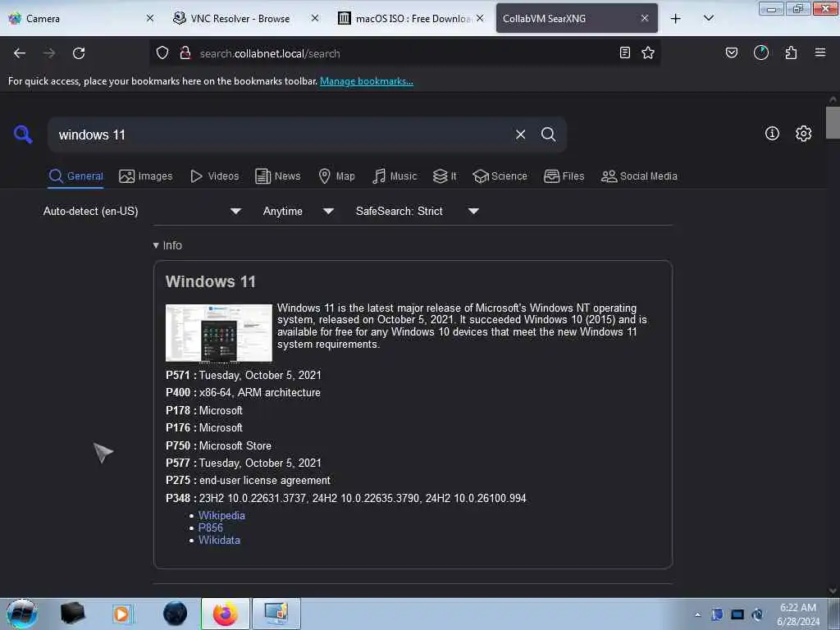Open the P856 link

(211, 527)
